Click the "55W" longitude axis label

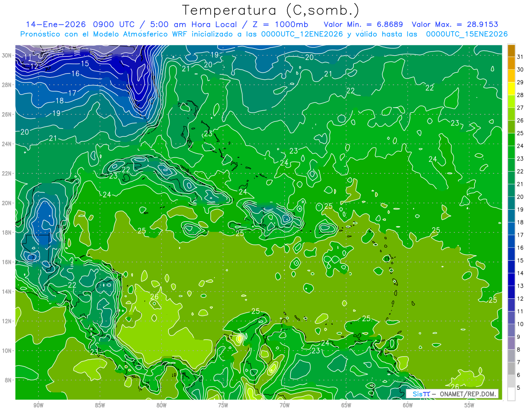pos(469,405)
